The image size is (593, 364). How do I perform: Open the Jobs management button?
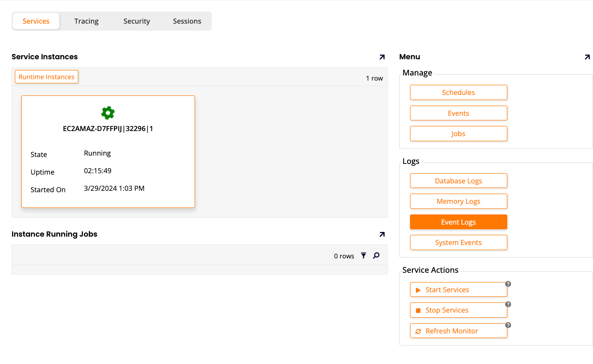point(458,134)
